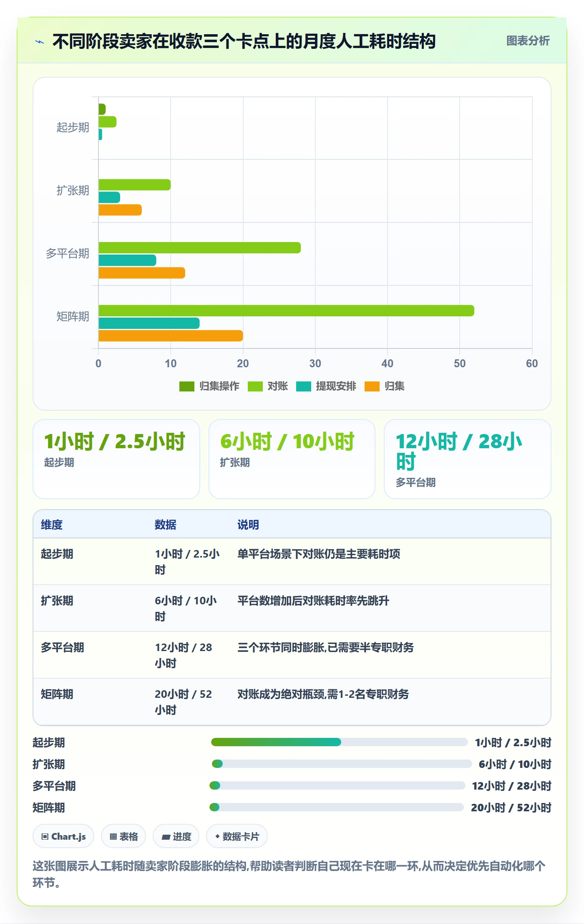This screenshot has height=924, width=584.
Task: Click the 说明 table column header
Action: (x=248, y=525)
